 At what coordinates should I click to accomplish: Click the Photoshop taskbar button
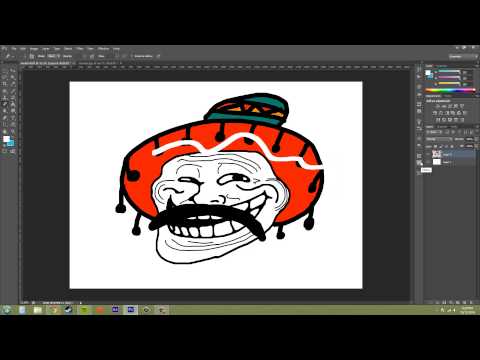point(131,310)
